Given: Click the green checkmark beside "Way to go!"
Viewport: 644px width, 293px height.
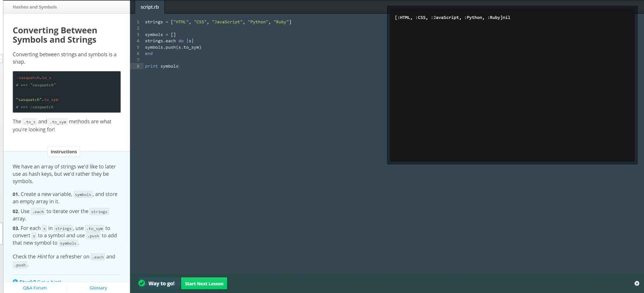Looking at the screenshot, I should (142, 283).
